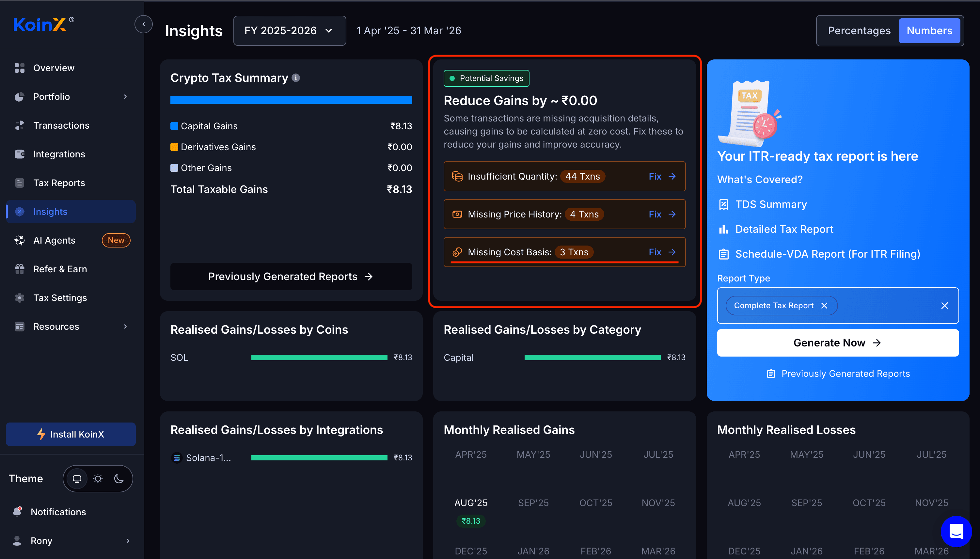This screenshot has height=559, width=980.
Task: Click the Solana integration icon
Action: click(177, 458)
